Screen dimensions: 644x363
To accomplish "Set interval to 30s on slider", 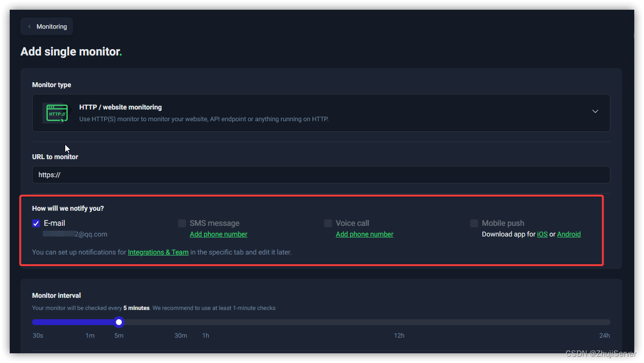I will [37, 335].
